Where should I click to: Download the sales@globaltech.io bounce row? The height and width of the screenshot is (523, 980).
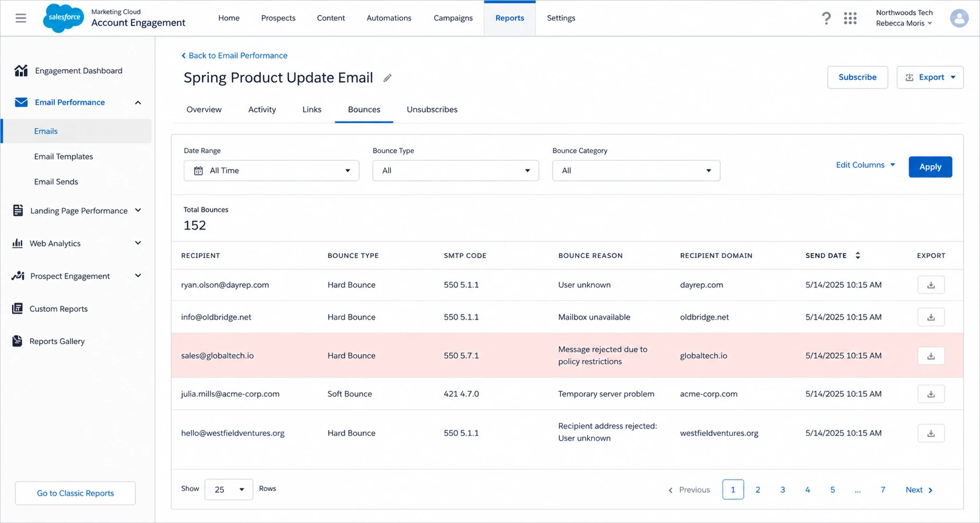[931, 356]
